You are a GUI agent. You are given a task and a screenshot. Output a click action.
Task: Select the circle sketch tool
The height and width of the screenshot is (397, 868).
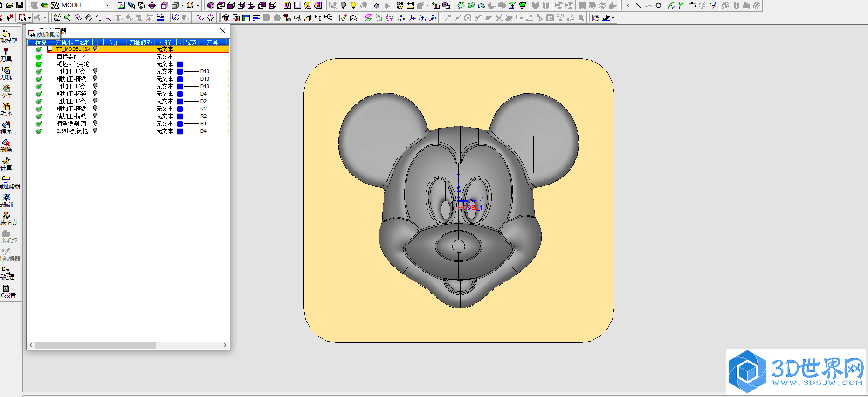[658, 5]
